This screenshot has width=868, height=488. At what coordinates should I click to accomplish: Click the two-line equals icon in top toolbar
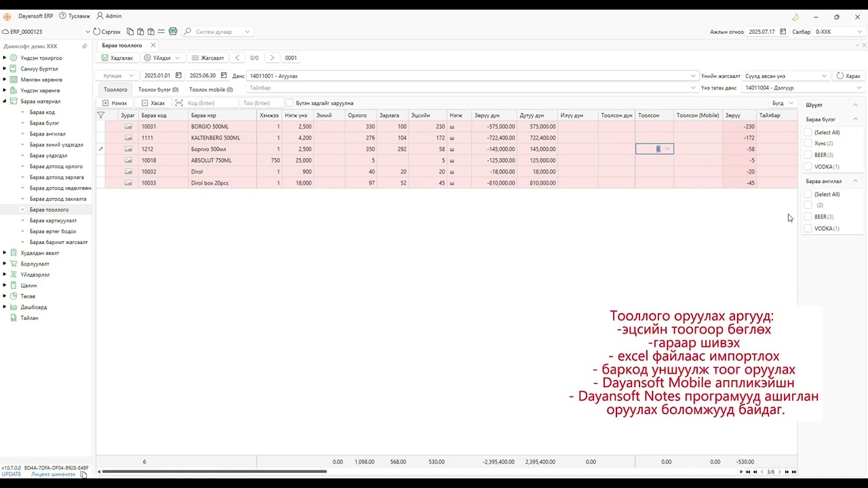(161, 32)
